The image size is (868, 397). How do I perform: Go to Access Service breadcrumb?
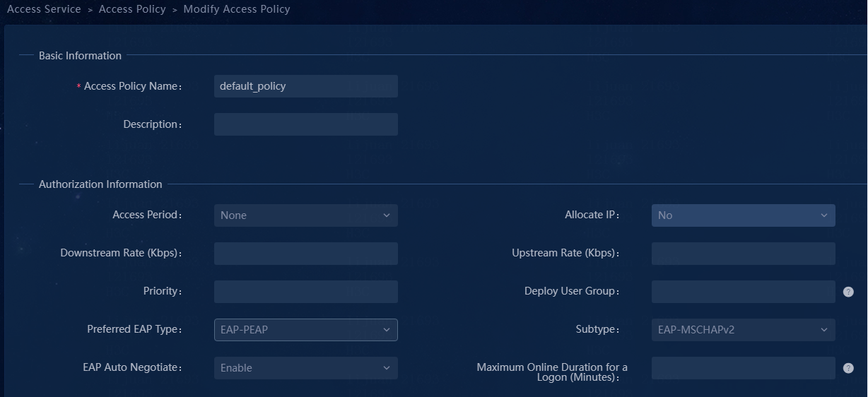(44, 9)
